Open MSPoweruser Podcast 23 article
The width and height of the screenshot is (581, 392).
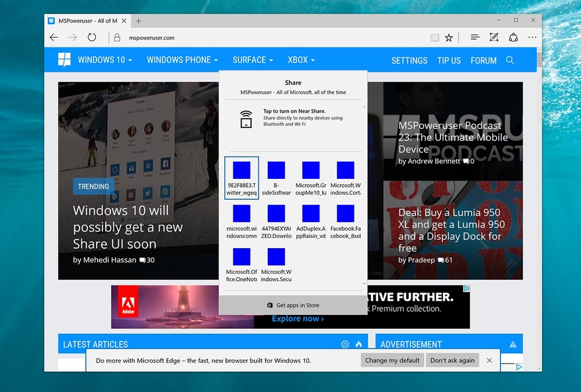point(453,137)
